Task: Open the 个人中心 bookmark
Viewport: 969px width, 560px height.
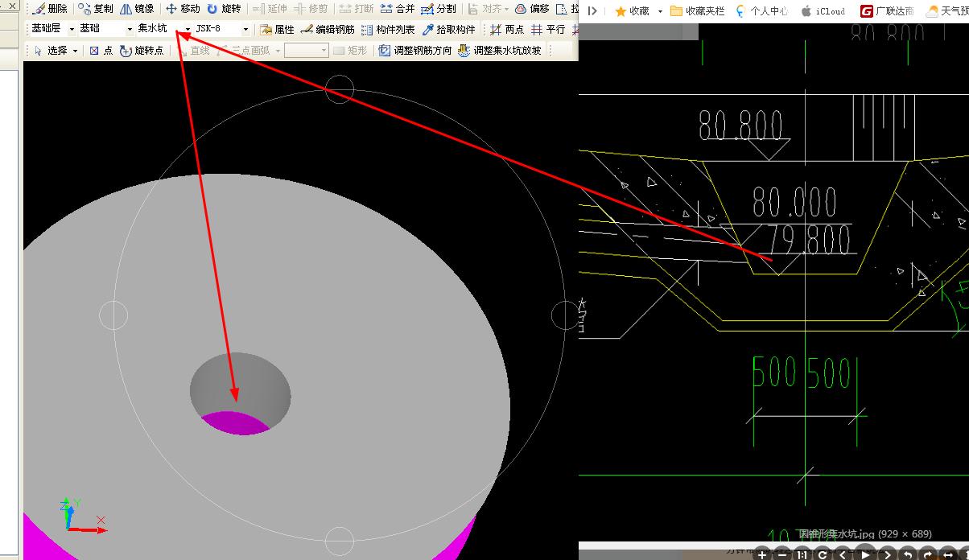Action: pyautogui.click(x=761, y=11)
